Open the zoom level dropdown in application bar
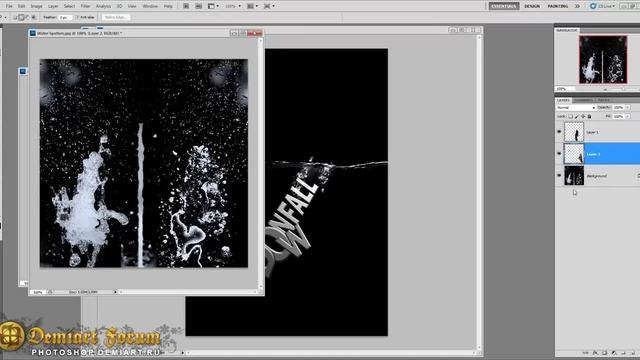 (233, 6)
